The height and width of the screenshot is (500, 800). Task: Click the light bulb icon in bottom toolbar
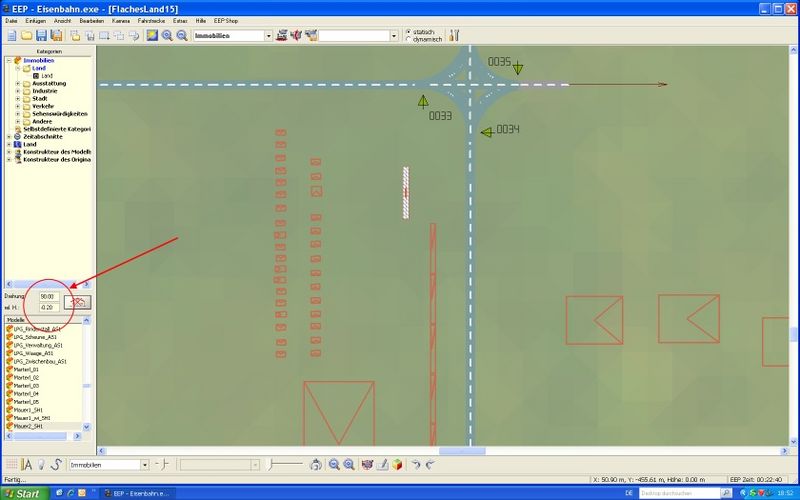(41, 464)
